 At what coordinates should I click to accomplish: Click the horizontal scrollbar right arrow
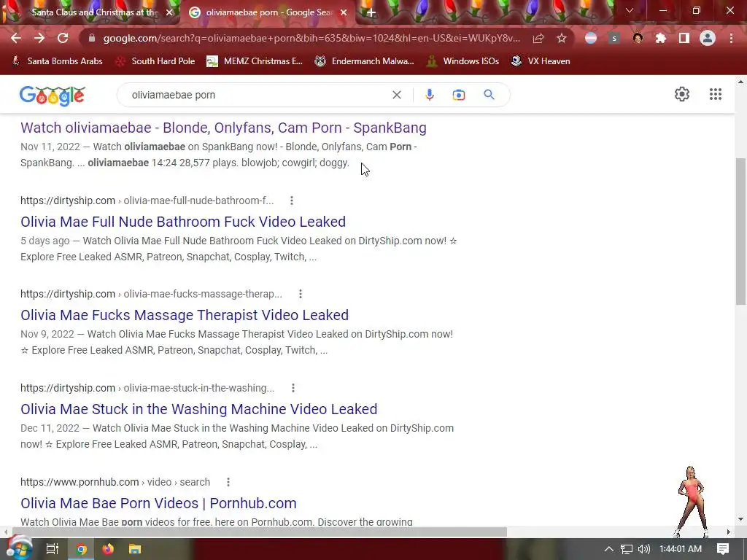[x=729, y=532]
